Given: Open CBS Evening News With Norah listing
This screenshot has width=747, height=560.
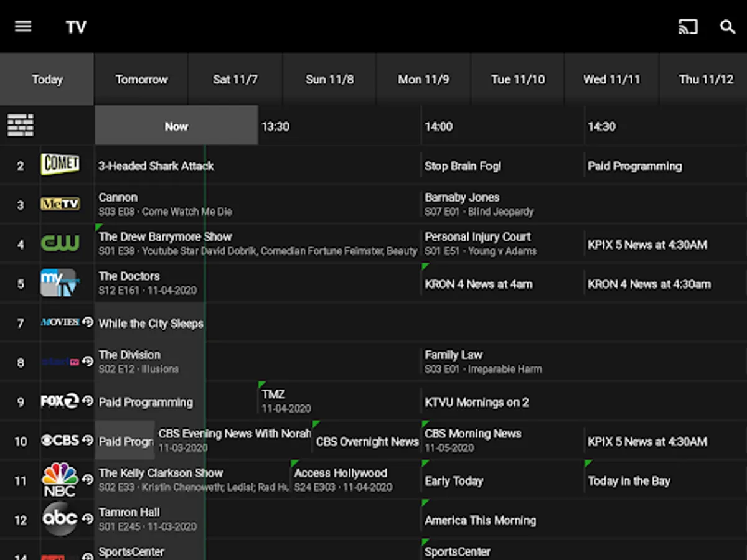Looking at the screenshot, I should pos(233,441).
